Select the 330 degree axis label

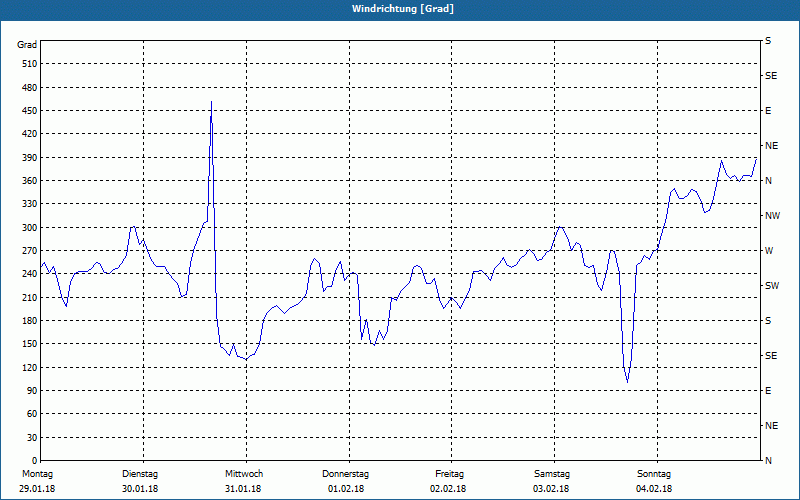pyautogui.click(x=30, y=204)
